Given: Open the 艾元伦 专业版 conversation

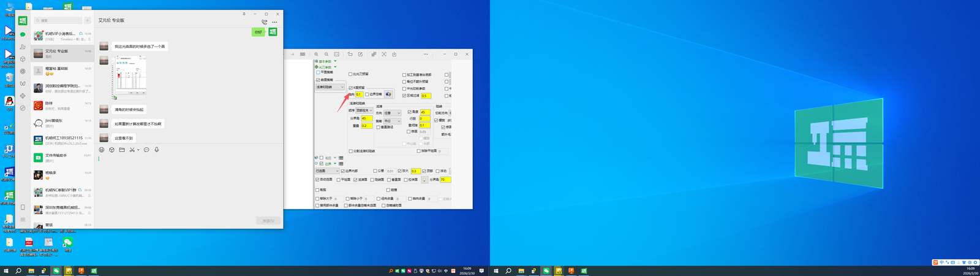Looking at the screenshot, I should [x=63, y=54].
